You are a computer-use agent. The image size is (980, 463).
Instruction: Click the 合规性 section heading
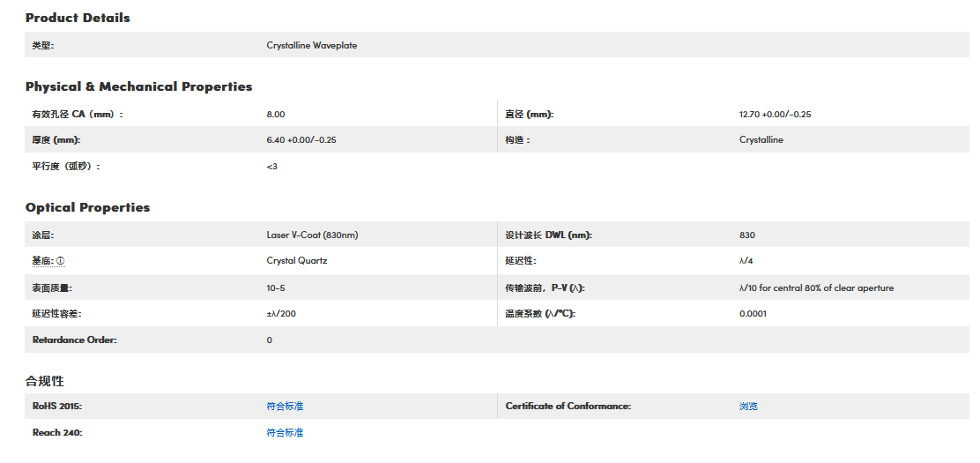click(x=45, y=381)
